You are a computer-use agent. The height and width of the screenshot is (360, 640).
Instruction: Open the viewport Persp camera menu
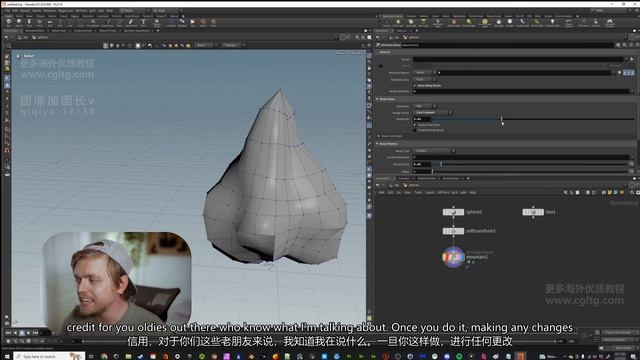click(341, 53)
